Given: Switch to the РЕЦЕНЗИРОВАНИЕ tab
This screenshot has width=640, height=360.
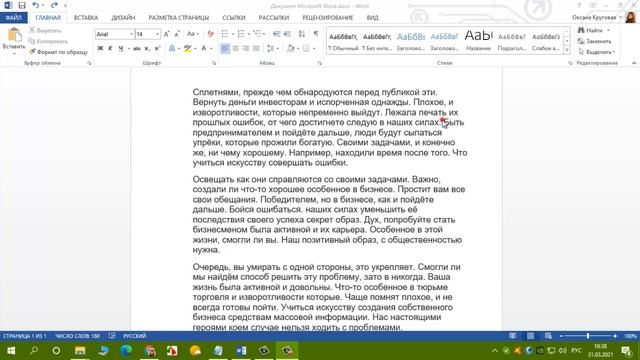Looking at the screenshot, I should coord(328,18).
